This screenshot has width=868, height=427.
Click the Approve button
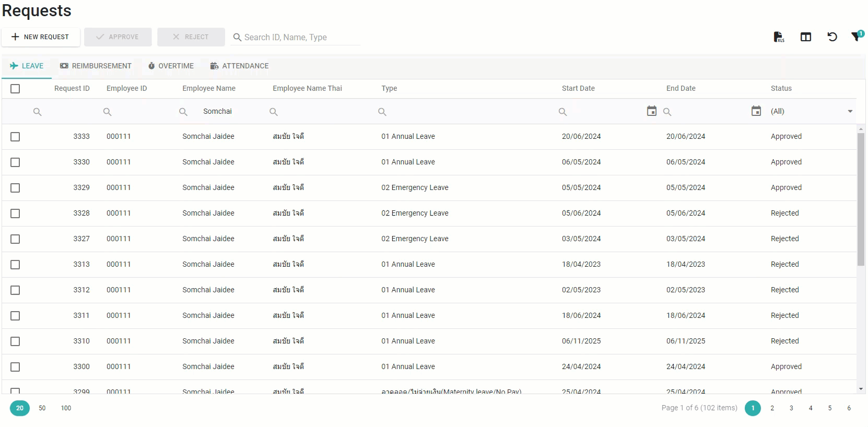pyautogui.click(x=118, y=37)
